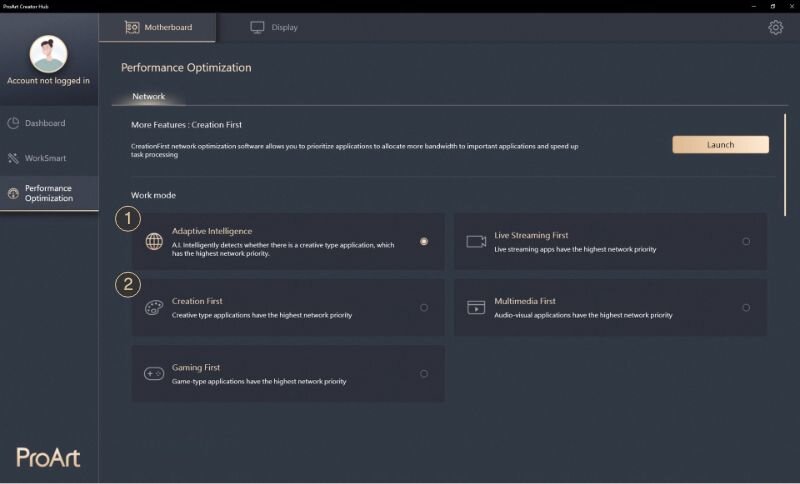800x484 pixels.
Task: Click the Dashboard pie chart icon
Action: click(x=13, y=123)
